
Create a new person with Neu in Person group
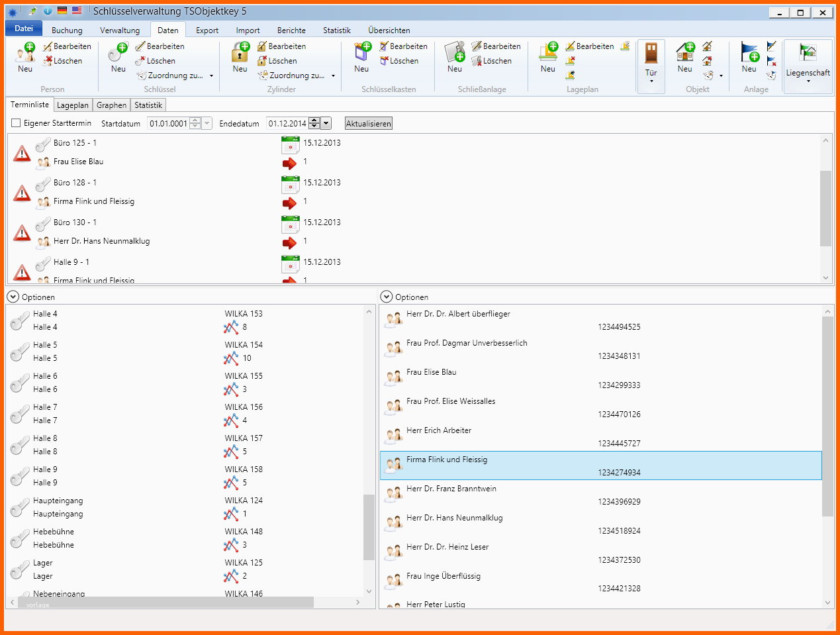tap(25, 57)
